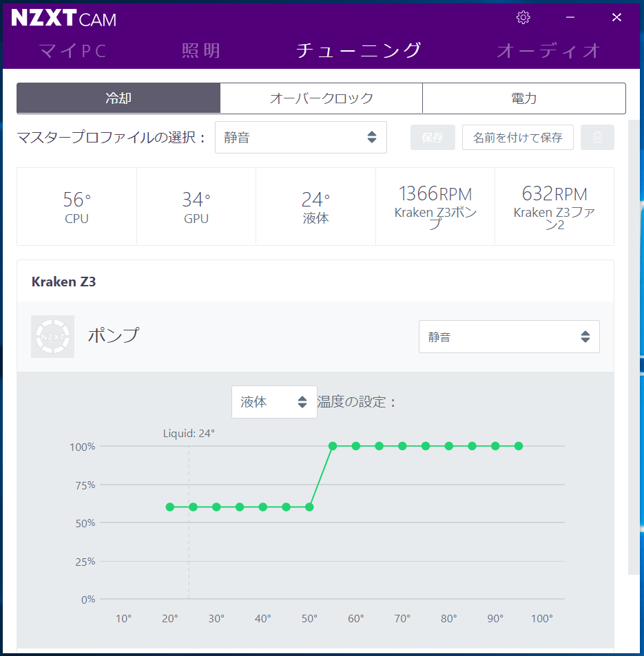644x656 pixels.
Task: Minimize the NZXT CAM window
Action: tap(570, 18)
